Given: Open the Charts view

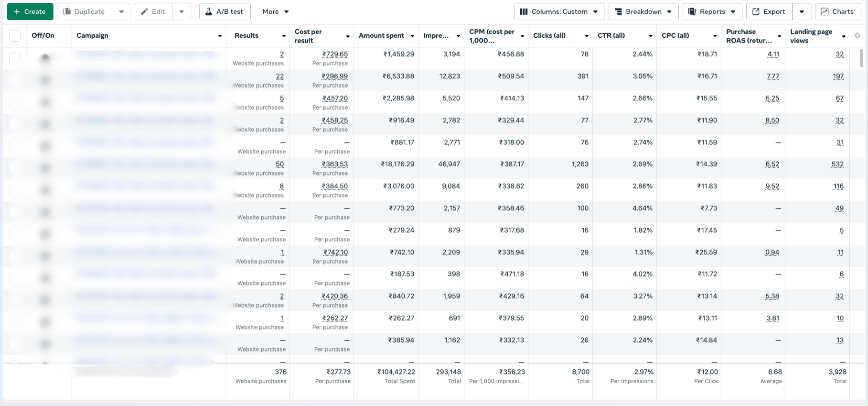Looking at the screenshot, I should click(837, 11).
